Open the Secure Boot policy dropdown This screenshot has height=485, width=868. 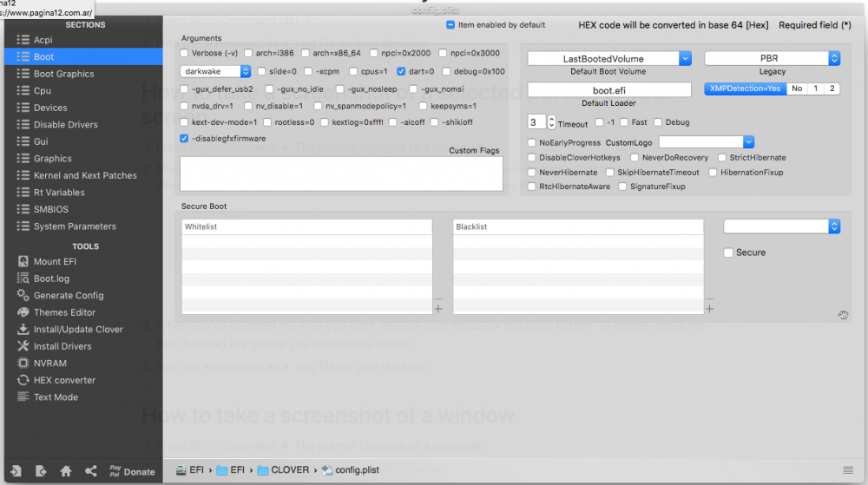pos(782,226)
